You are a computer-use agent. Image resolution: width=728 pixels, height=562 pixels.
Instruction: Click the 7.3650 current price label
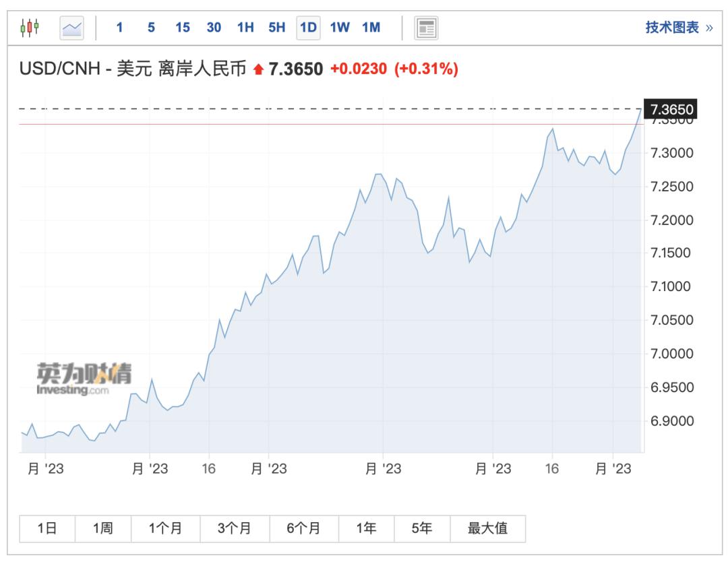[669, 109]
